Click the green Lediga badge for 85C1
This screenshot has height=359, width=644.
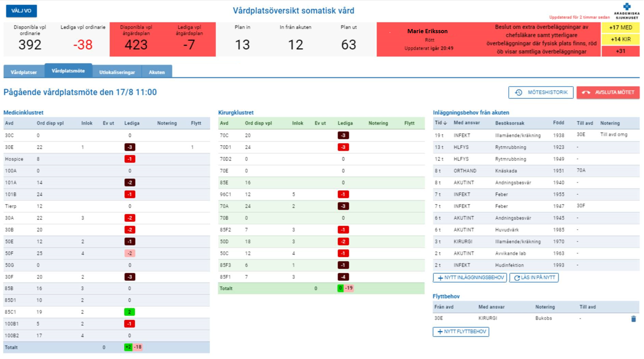(x=130, y=312)
